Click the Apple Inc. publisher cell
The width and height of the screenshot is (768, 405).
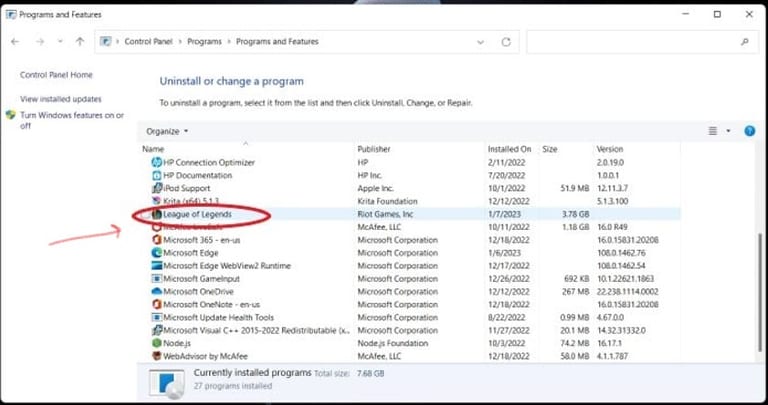click(376, 188)
